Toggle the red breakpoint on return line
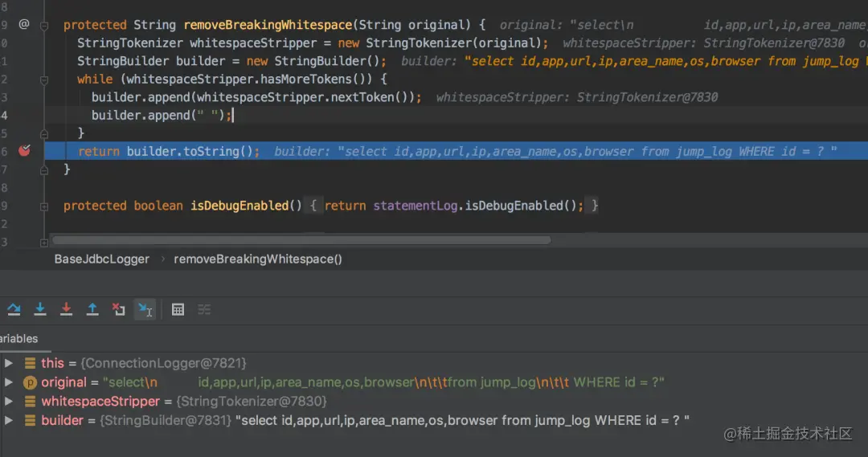Screen dimensions: 868x457 tap(24, 150)
